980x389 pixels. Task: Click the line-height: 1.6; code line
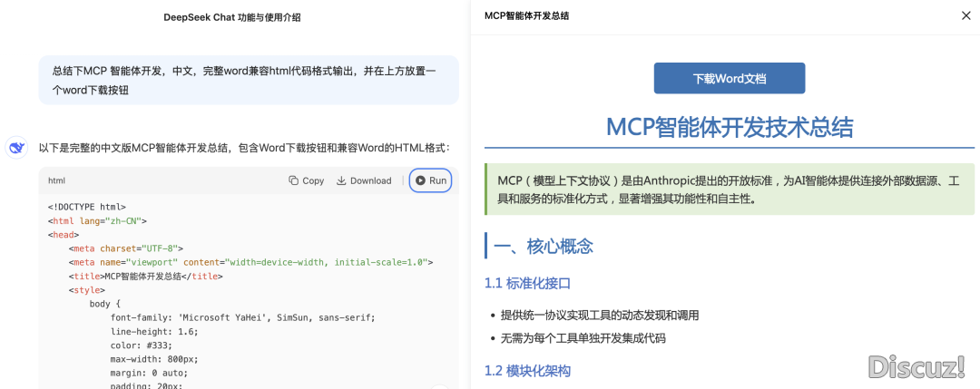pos(154,331)
